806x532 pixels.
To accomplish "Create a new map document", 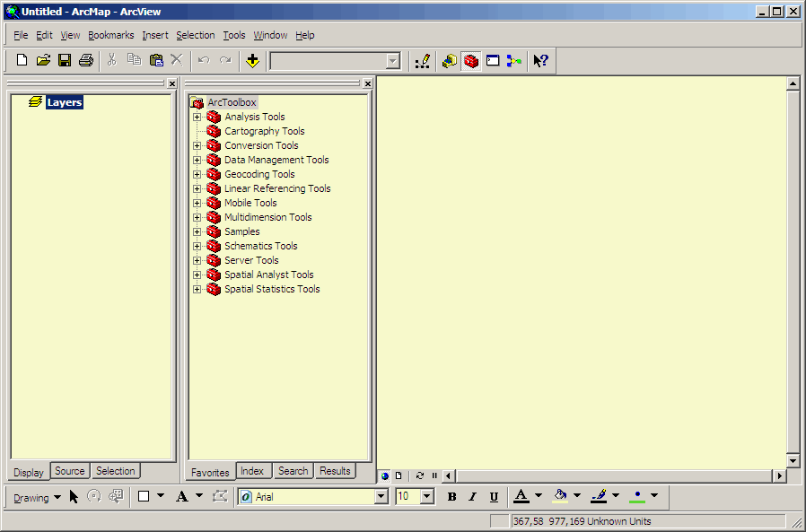I will pos(22,61).
